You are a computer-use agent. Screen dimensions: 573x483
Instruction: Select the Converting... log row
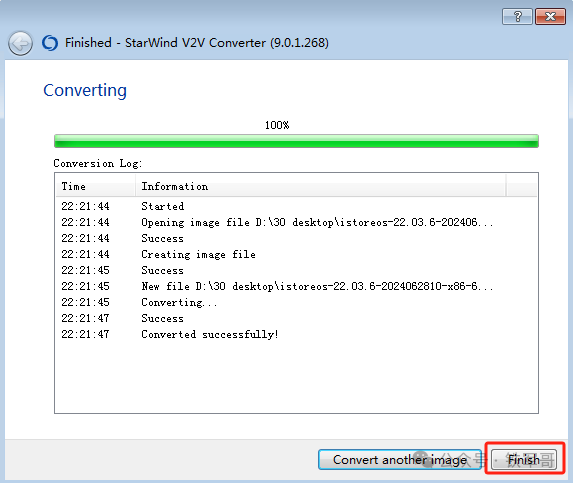[x=296, y=303]
